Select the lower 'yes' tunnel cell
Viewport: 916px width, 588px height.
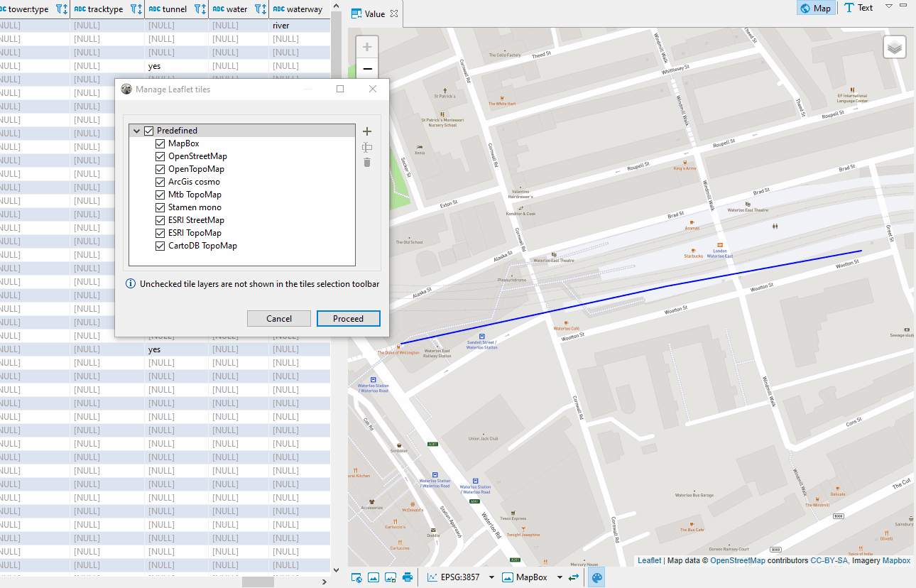pos(177,349)
